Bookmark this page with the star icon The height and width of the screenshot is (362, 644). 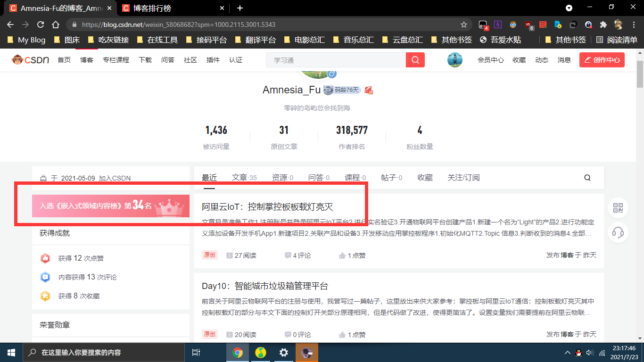click(464, 25)
